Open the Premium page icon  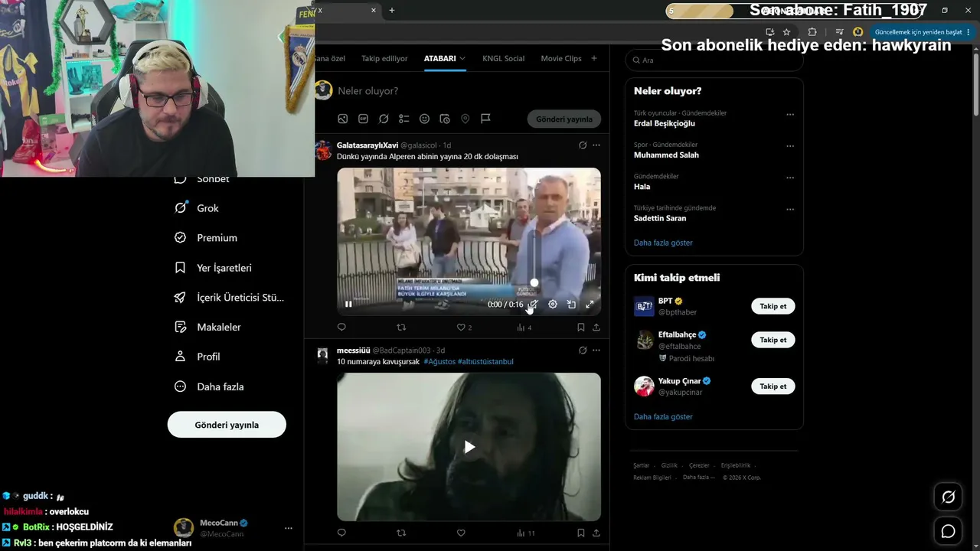point(181,238)
